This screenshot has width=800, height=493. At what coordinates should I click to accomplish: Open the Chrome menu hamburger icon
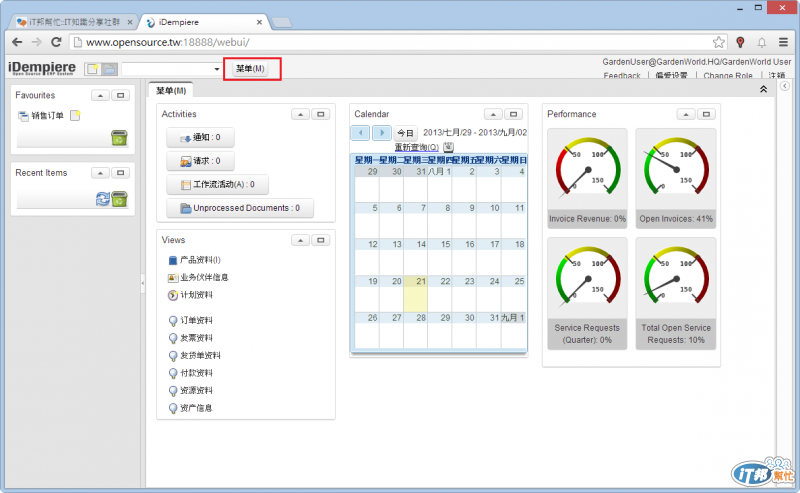point(783,42)
